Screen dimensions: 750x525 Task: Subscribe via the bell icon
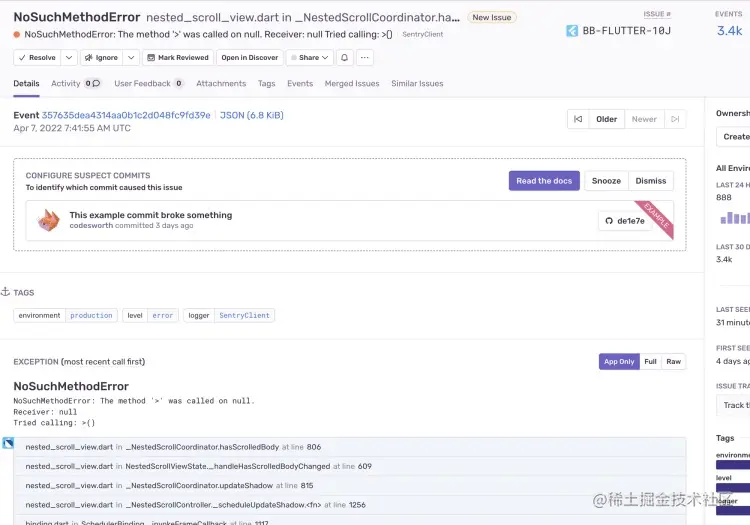(x=344, y=57)
